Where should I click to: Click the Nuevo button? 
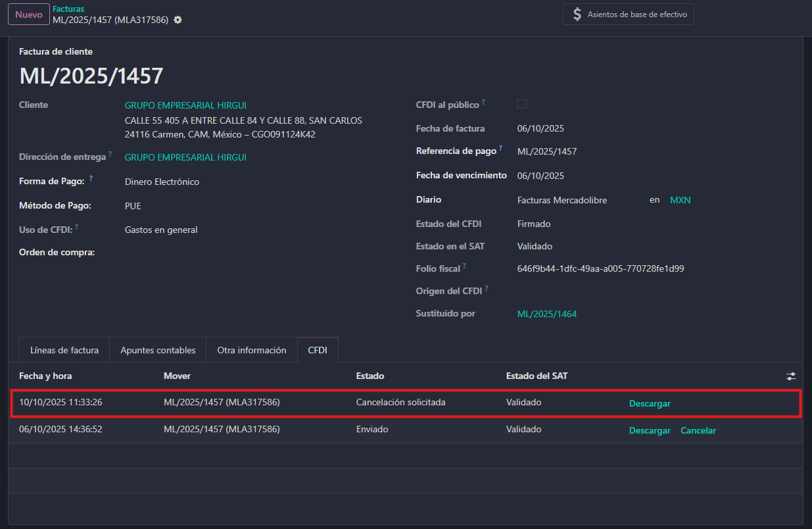point(28,14)
